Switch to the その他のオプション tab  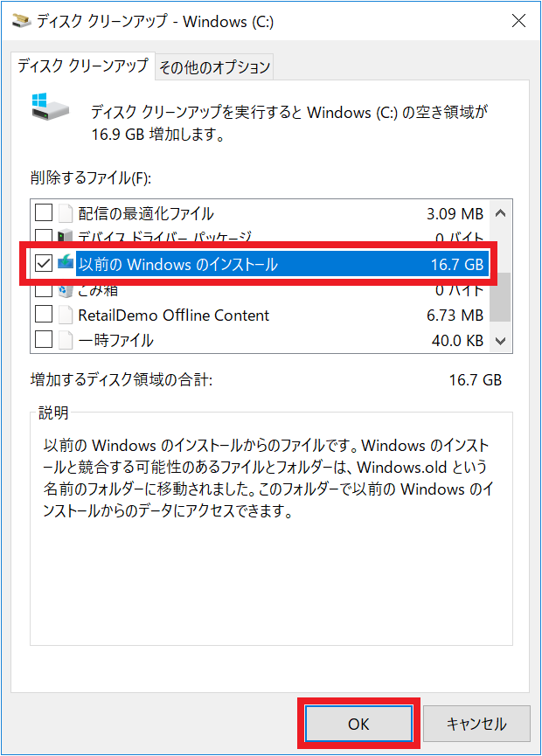click(x=215, y=66)
